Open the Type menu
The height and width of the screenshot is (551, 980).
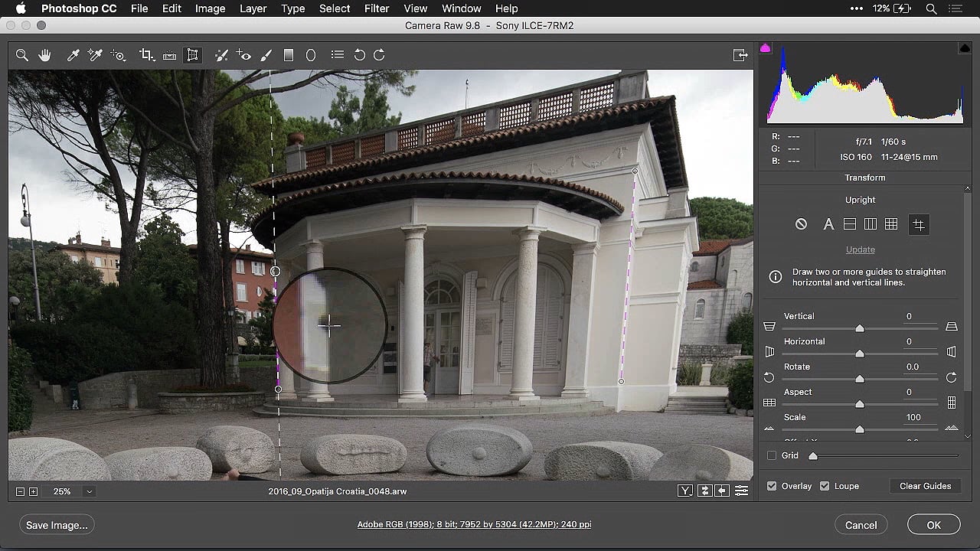[292, 8]
